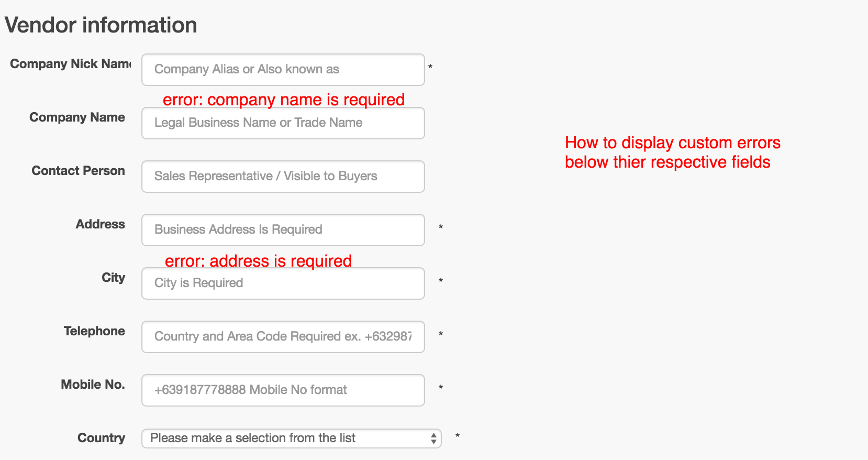
Task: Open the Country selection dropdown
Action: pos(291,439)
